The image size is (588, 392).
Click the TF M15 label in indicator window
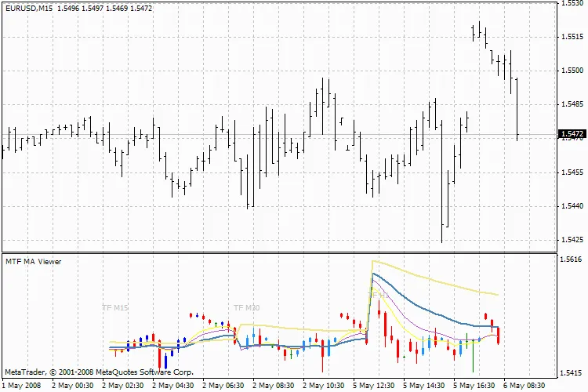coord(116,308)
